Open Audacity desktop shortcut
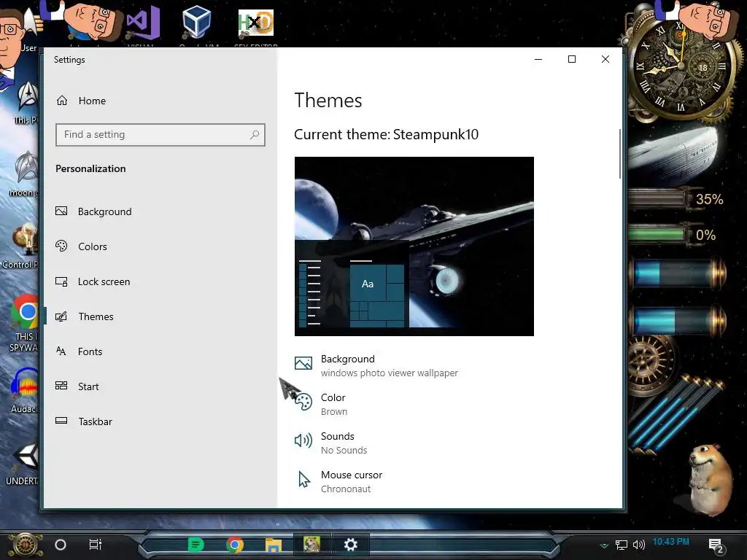Viewport: 747px width, 560px height. pos(25,389)
